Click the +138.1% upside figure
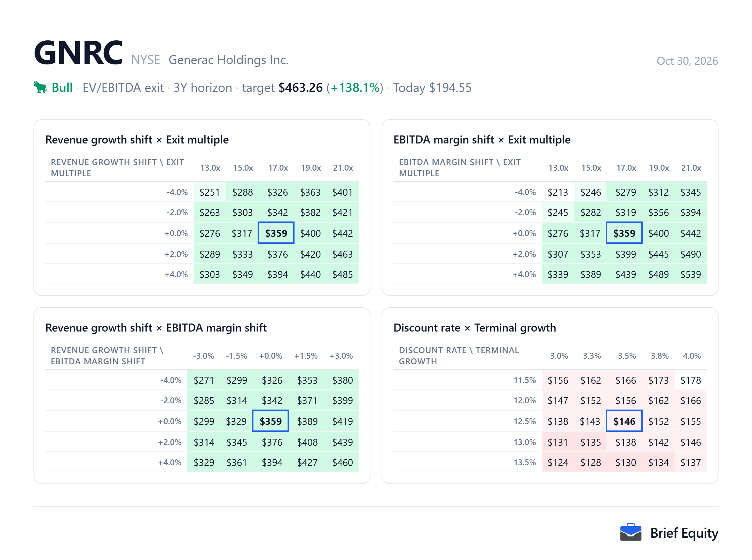The image size is (752, 560). [x=355, y=87]
